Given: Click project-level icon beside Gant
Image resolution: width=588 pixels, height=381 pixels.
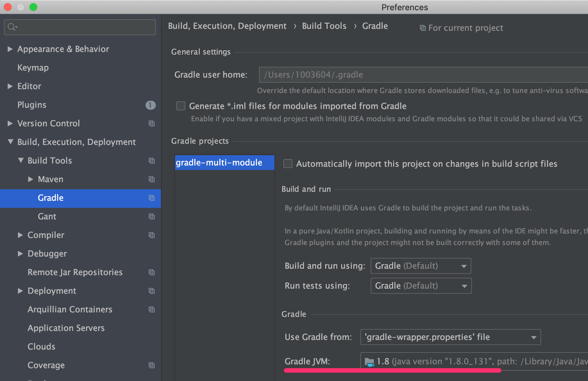Looking at the screenshot, I should 152,216.
